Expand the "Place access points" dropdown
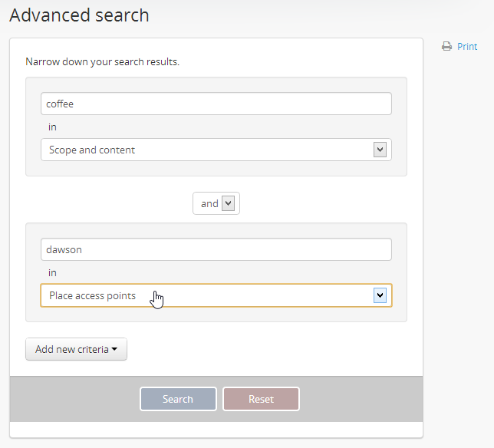This screenshot has height=448, width=494. (207, 295)
